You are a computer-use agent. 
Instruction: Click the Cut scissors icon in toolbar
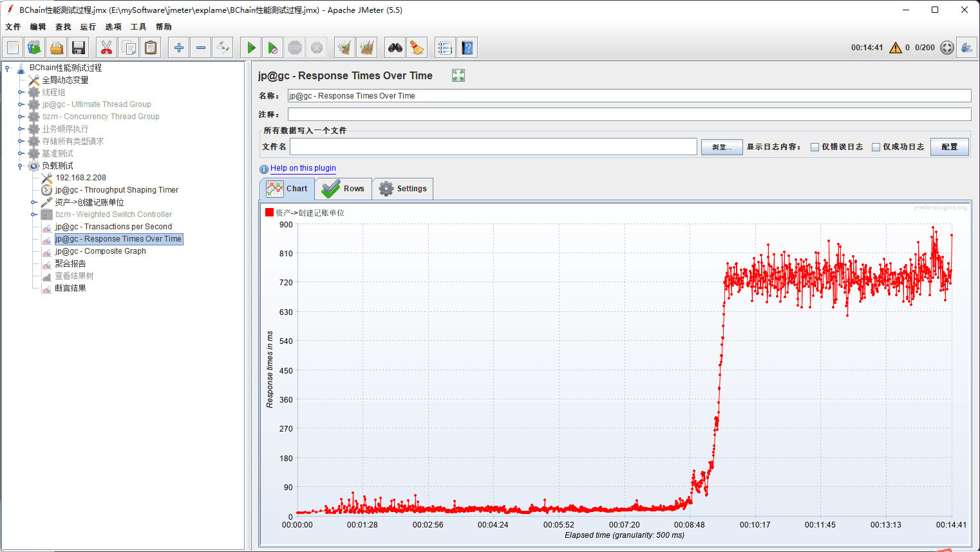click(106, 48)
